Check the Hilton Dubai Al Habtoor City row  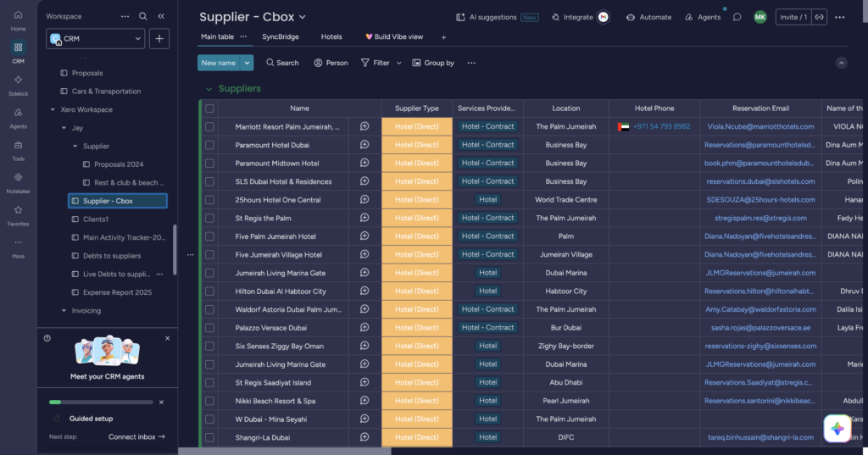click(x=209, y=291)
